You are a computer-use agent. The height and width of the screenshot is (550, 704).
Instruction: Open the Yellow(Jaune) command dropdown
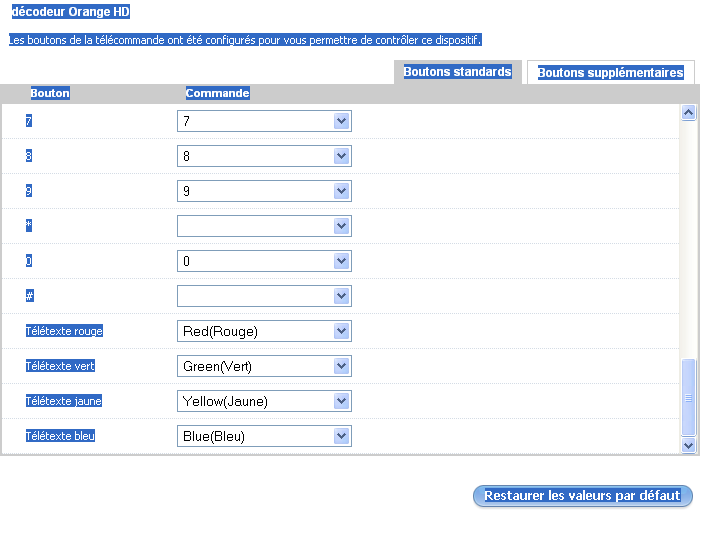pos(264,401)
